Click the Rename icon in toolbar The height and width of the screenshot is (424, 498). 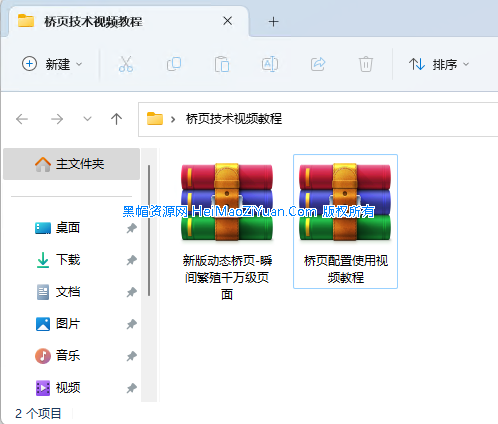(270, 64)
